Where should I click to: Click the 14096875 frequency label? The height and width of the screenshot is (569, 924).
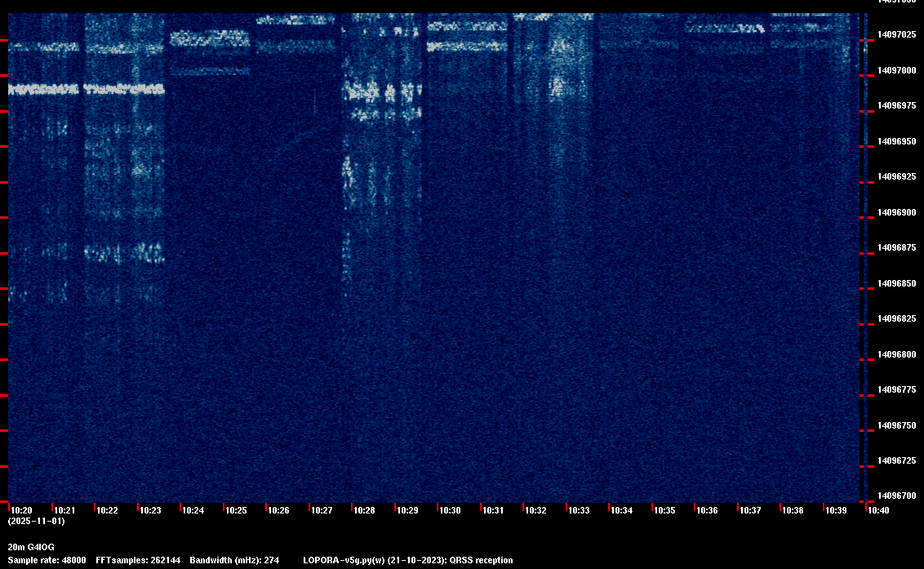897,247
